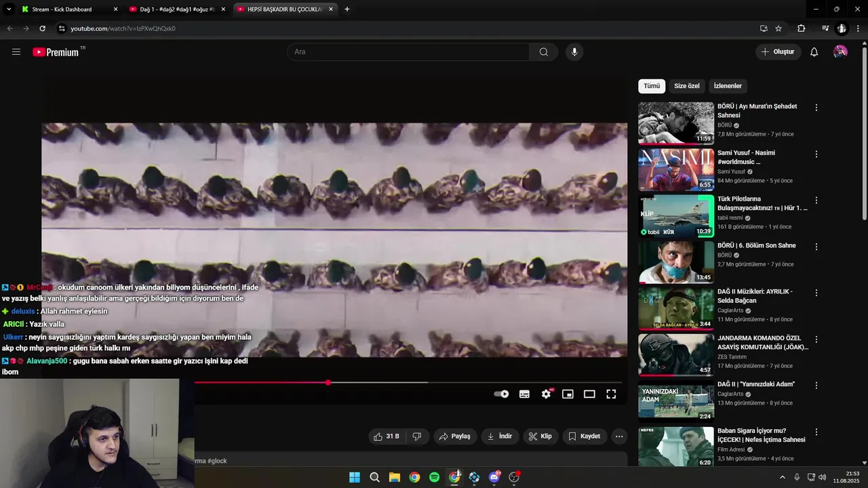This screenshot has width=868, height=488.
Task: Toggle subtitles in the video player
Action: [524, 394]
